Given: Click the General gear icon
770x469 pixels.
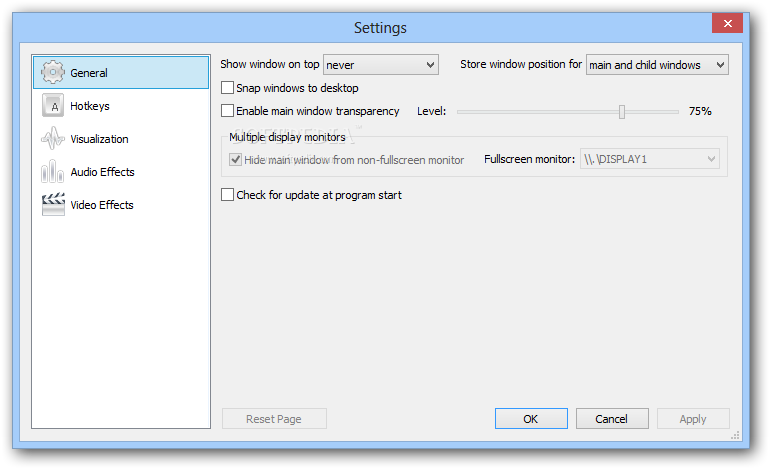Looking at the screenshot, I should point(53,73).
